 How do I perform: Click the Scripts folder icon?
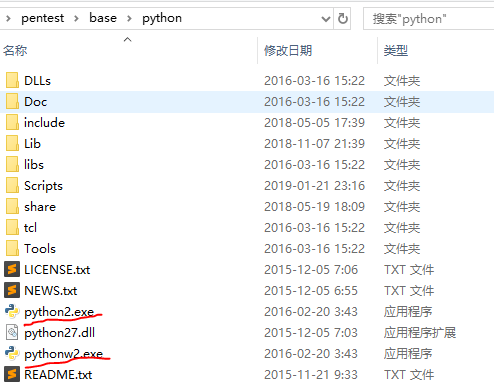click(12, 186)
